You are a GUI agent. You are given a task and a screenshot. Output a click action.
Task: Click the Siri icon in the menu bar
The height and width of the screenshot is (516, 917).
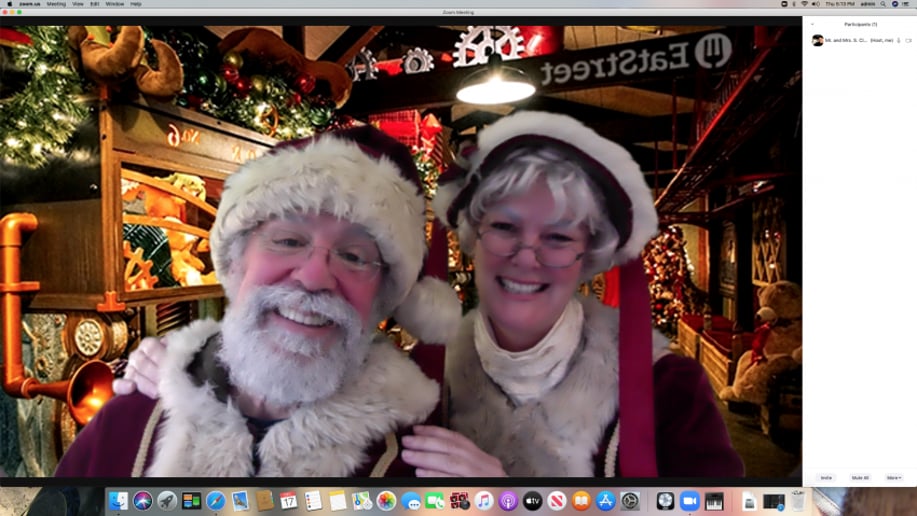click(895, 4)
